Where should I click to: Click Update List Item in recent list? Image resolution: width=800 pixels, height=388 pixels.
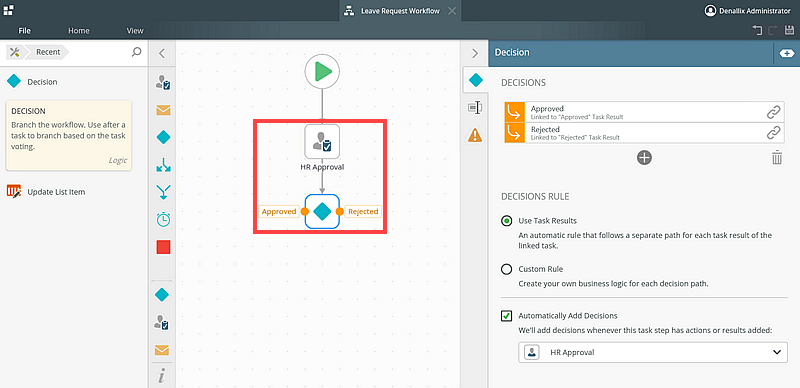click(56, 192)
